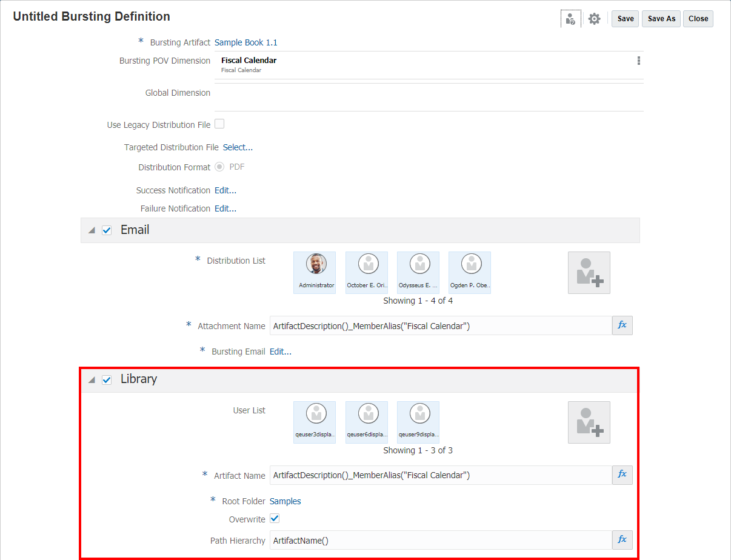Edit the Success Notification
Image resolution: width=731 pixels, height=560 pixels.
[x=225, y=190]
